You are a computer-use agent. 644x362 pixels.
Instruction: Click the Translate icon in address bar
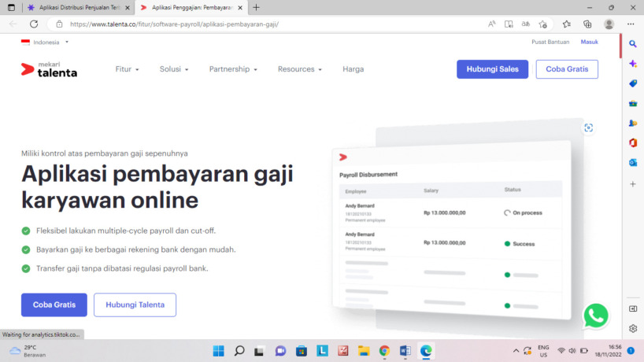(526, 24)
